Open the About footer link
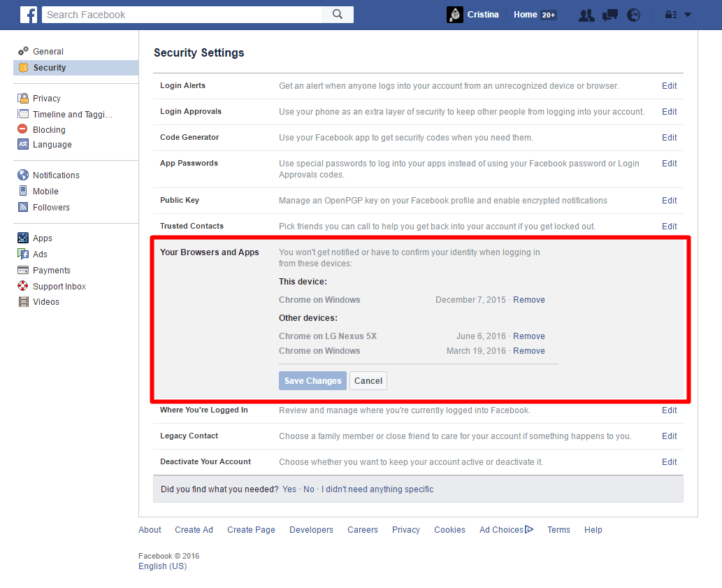Image resolution: width=722 pixels, height=588 pixels. point(150,529)
